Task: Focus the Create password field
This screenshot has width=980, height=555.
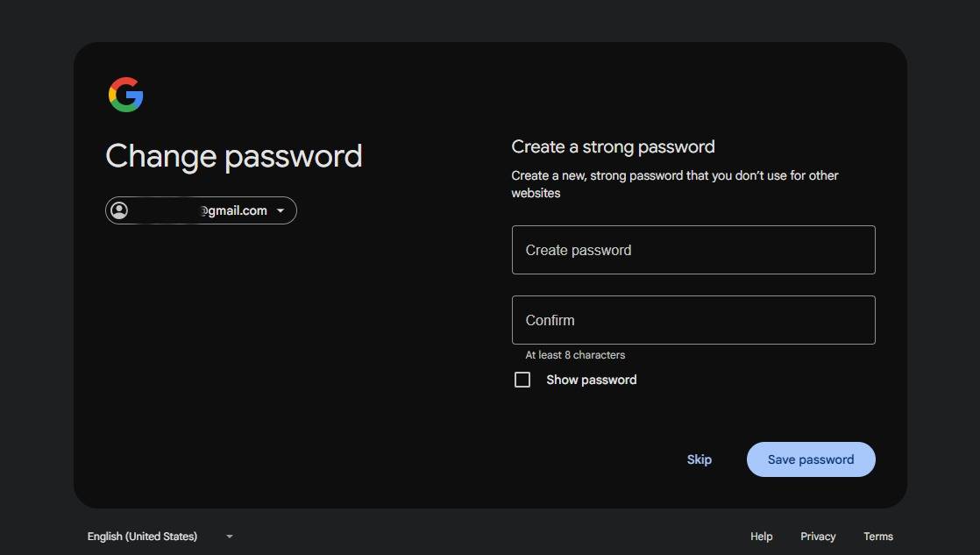Action: point(693,250)
